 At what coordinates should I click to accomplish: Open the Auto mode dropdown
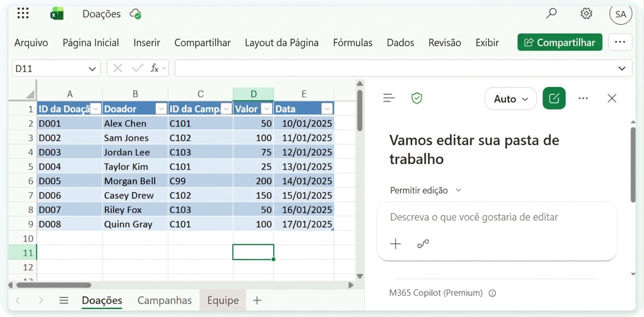click(511, 99)
